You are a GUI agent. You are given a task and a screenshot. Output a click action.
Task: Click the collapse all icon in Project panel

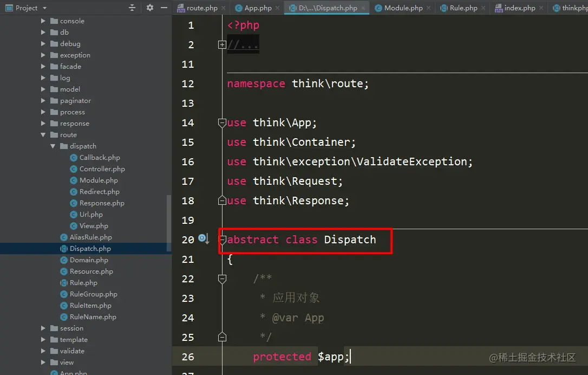[132, 8]
